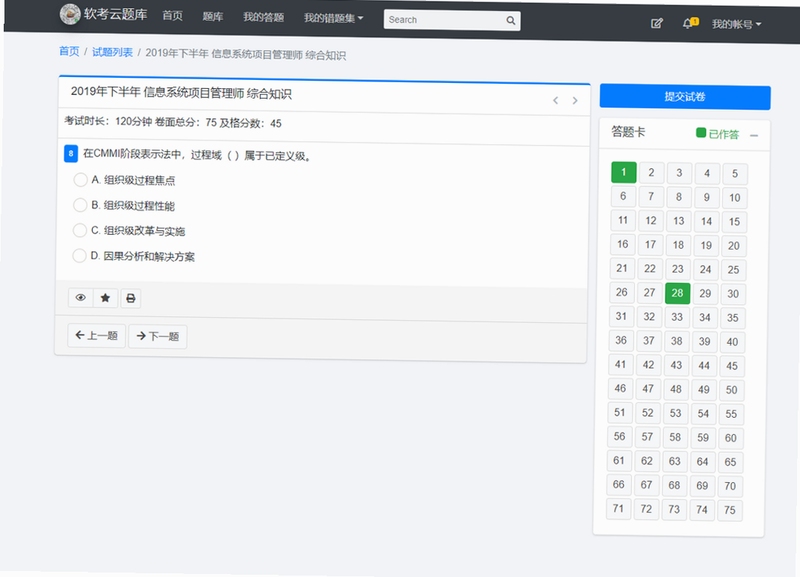Open the 题库 navbar item
Image resolution: width=800 pixels, height=577 pixels.
click(213, 16)
